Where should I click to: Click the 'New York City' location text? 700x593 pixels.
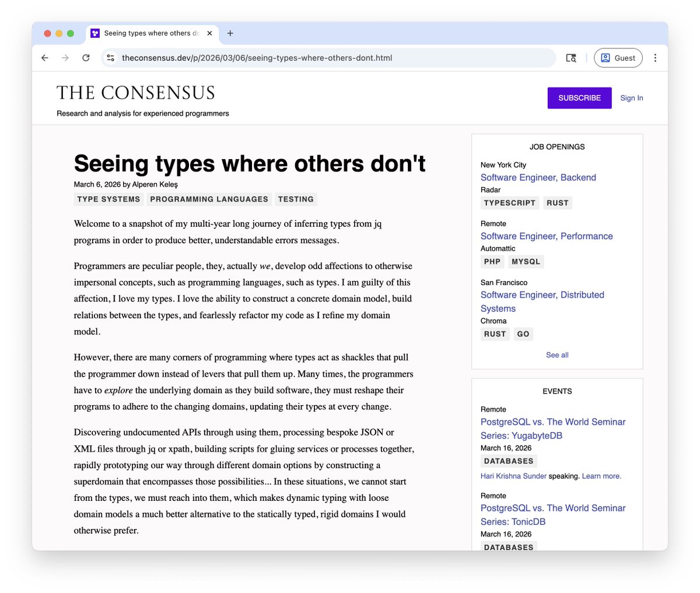503,165
